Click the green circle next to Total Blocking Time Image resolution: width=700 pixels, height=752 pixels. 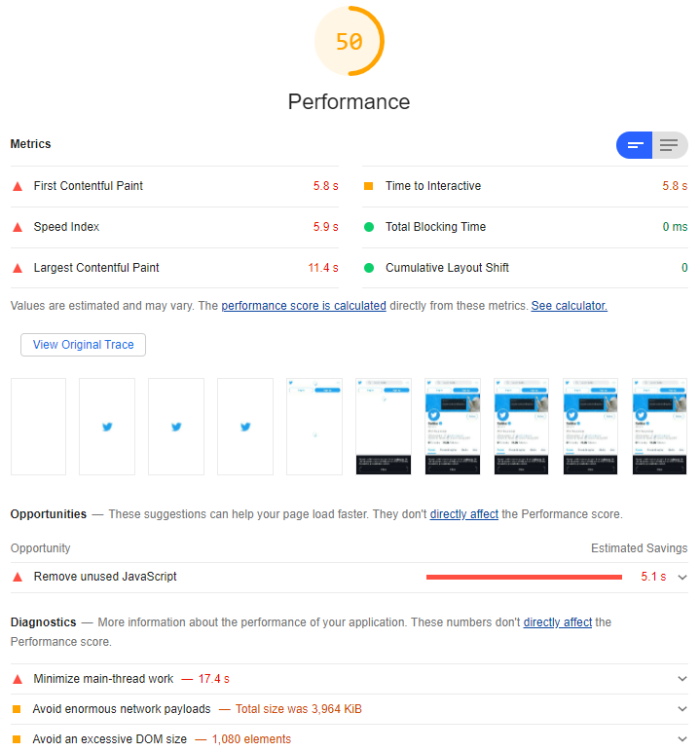tap(368, 227)
